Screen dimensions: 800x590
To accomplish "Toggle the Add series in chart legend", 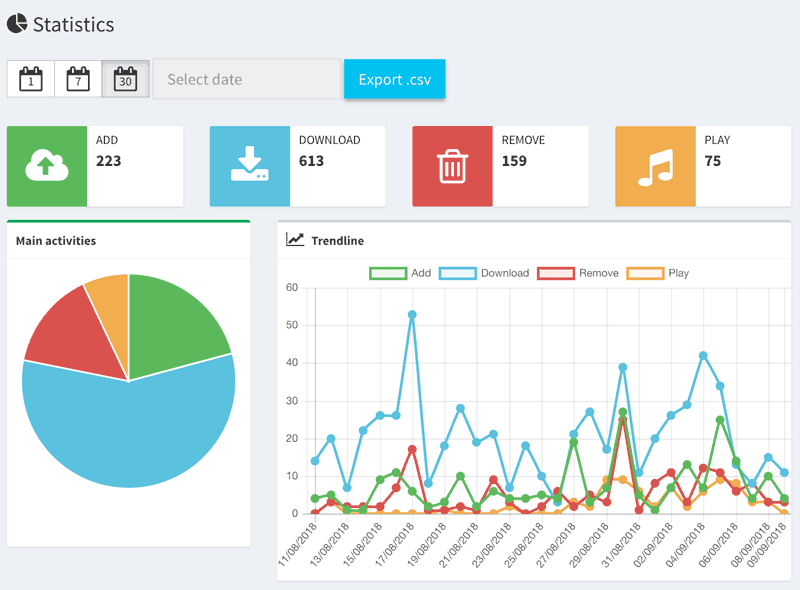I will [x=400, y=273].
